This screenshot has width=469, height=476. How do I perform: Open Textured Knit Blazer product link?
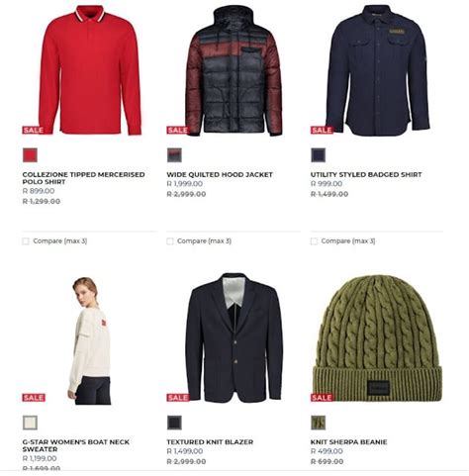[210, 442]
